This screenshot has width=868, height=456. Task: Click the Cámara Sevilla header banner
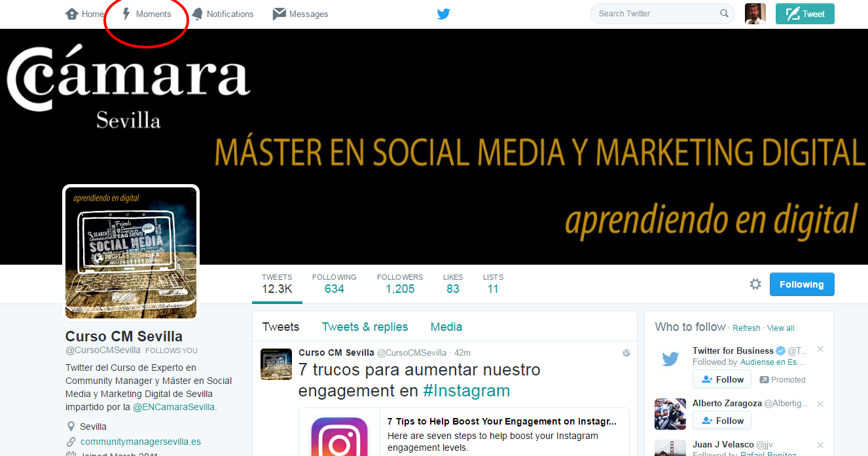(x=434, y=147)
